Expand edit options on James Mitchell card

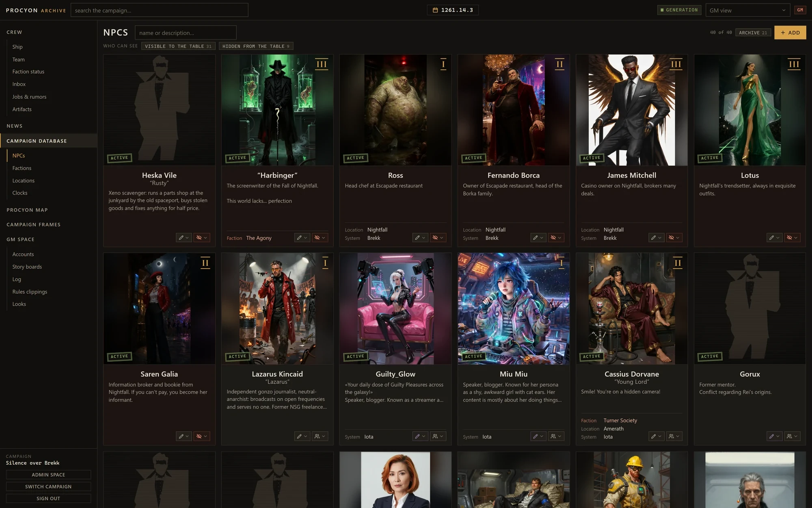656,238
